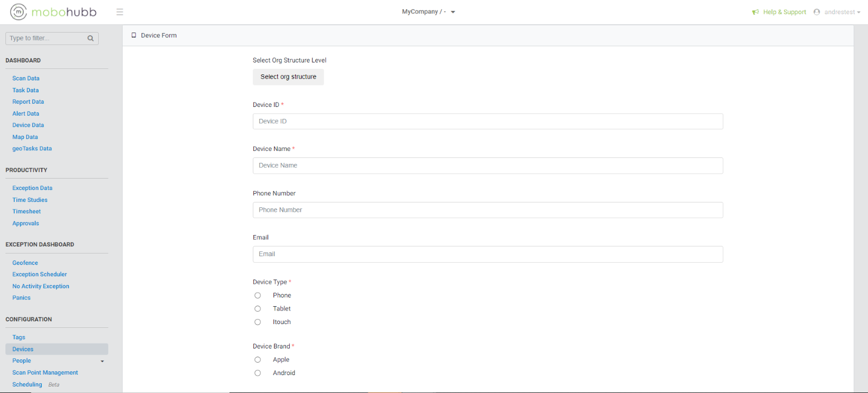Select the Phone device type radio button
The height and width of the screenshot is (393, 868).
[258, 295]
